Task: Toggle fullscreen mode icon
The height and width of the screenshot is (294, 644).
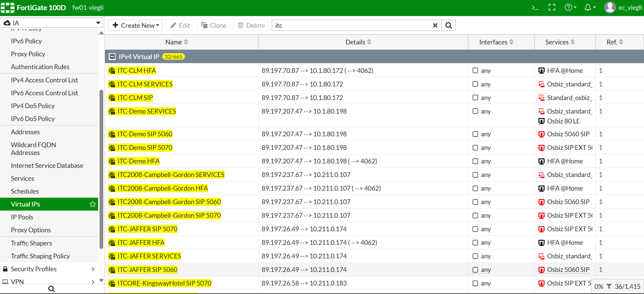Action: (552, 7)
